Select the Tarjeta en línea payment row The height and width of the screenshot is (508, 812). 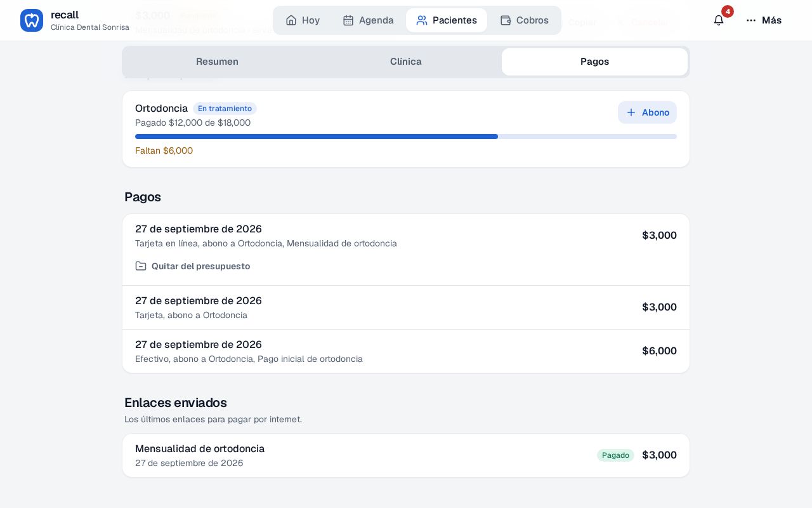(x=406, y=250)
